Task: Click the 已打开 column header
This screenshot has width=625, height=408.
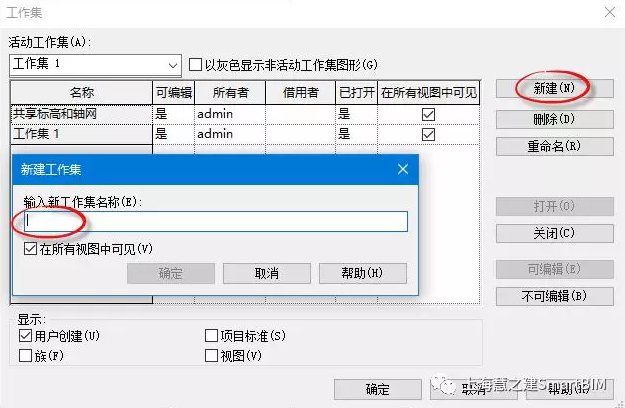Action: (356, 92)
